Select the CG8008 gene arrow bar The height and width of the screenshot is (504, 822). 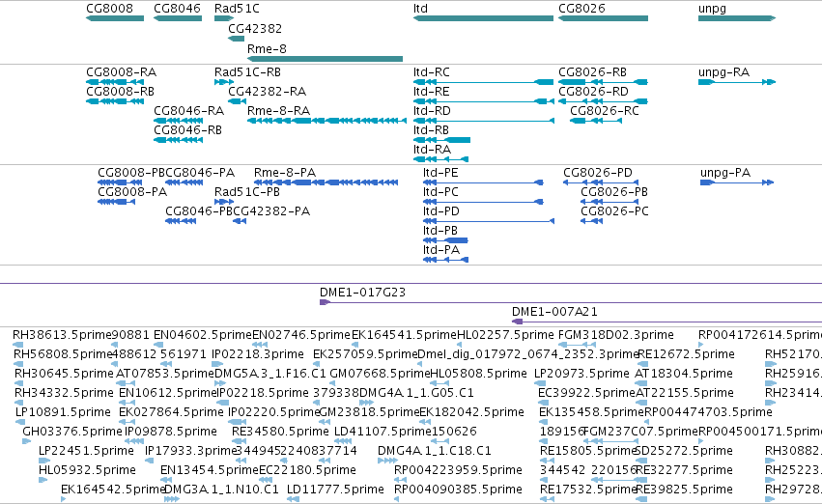(115, 18)
